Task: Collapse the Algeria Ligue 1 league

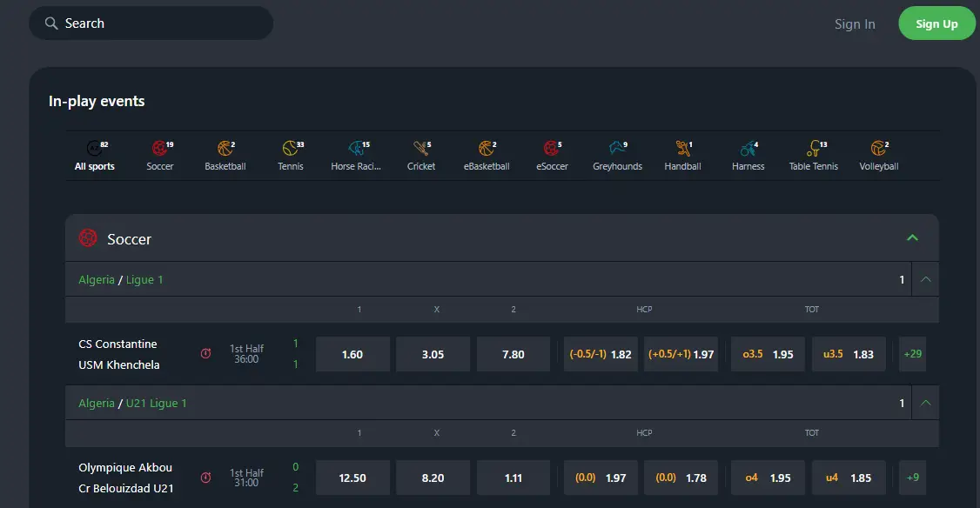Action: point(926,279)
